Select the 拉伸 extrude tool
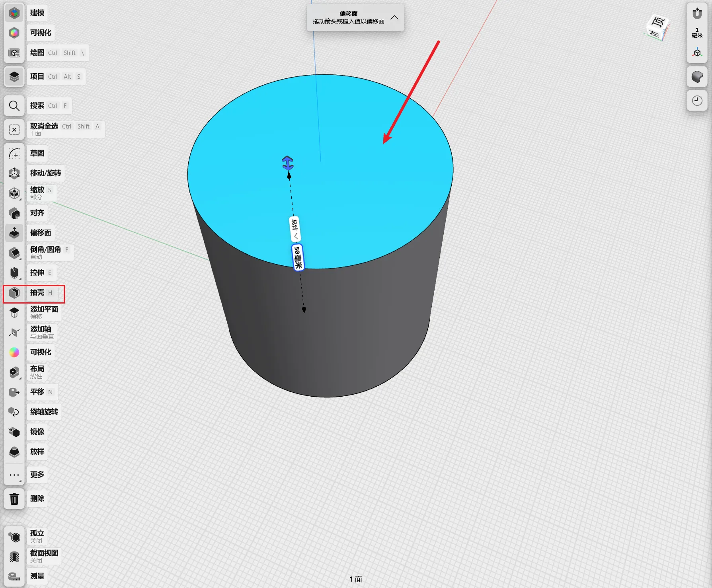This screenshot has width=712, height=588. tap(14, 273)
